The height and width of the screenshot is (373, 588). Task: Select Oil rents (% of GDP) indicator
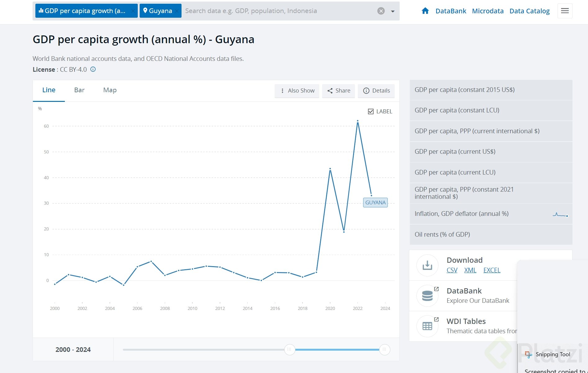[x=442, y=234]
